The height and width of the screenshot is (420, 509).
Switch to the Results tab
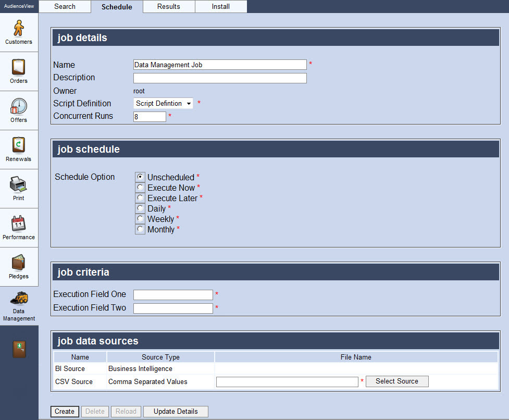click(x=169, y=6)
